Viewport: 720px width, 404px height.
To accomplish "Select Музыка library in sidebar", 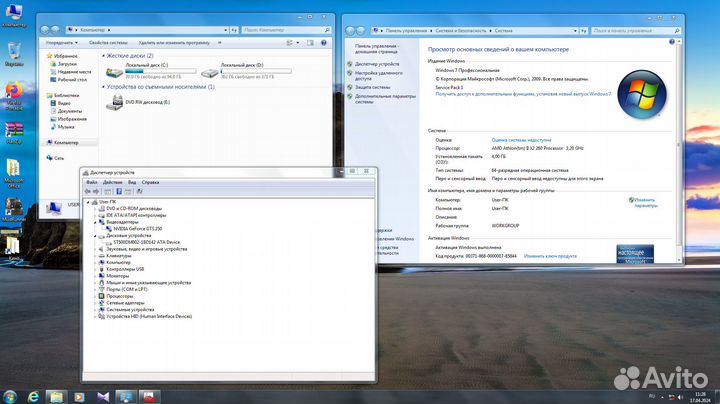I will 66,127.
